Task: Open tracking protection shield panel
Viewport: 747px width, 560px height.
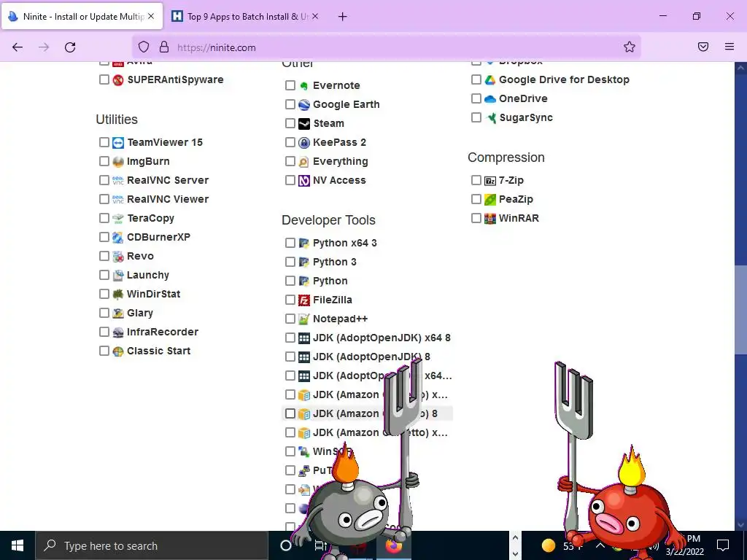Action: coord(144,47)
